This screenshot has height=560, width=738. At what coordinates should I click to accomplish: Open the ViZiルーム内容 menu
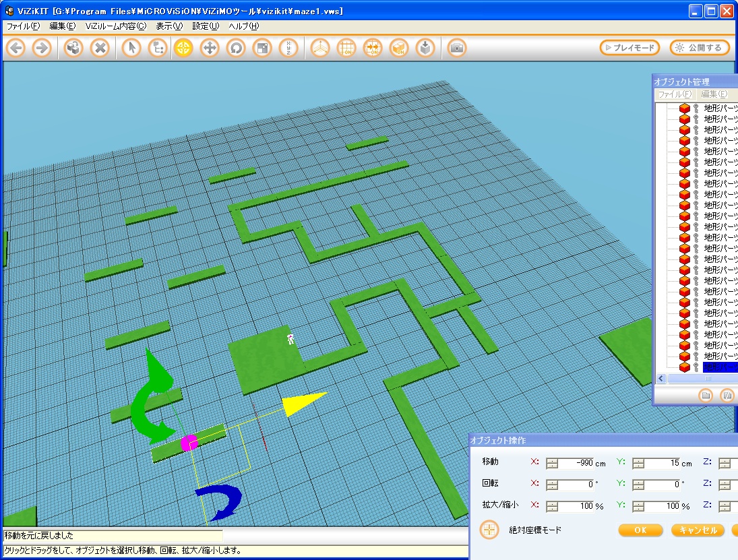[115, 26]
